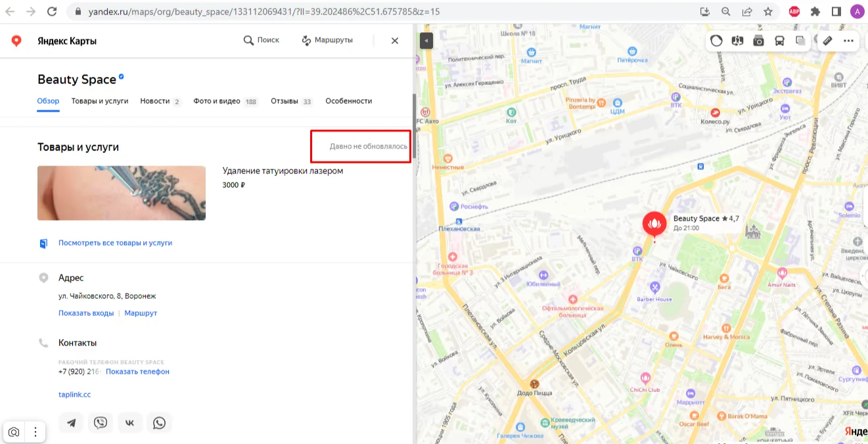Click the Barber House map marker
The width and height of the screenshot is (868, 444).
point(654,287)
